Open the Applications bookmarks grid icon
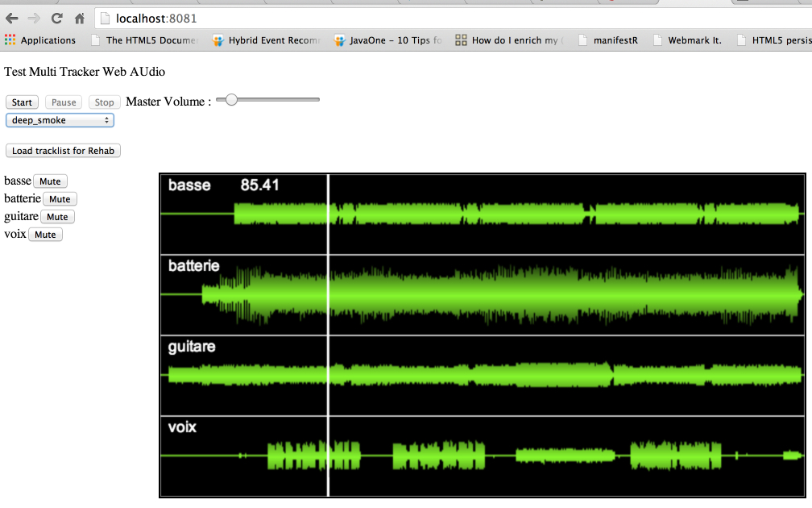Image resolution: width=812 pixels, height=508 pixels. point(10,40)
